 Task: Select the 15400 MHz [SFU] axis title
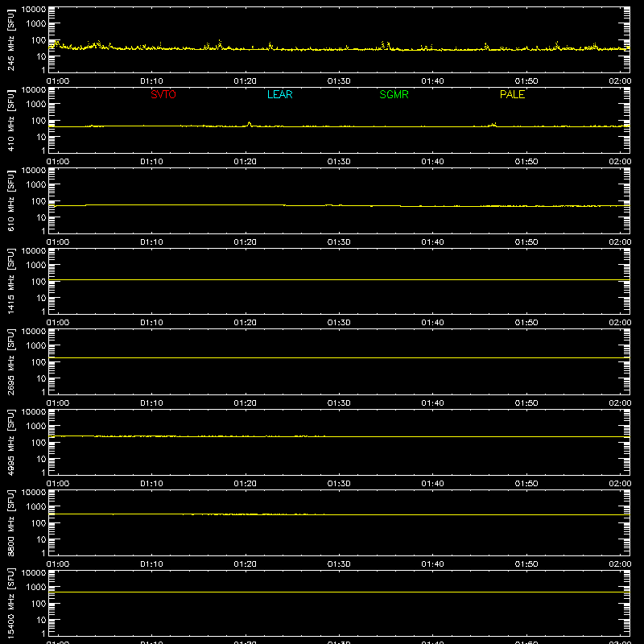(x=11, y=603)
